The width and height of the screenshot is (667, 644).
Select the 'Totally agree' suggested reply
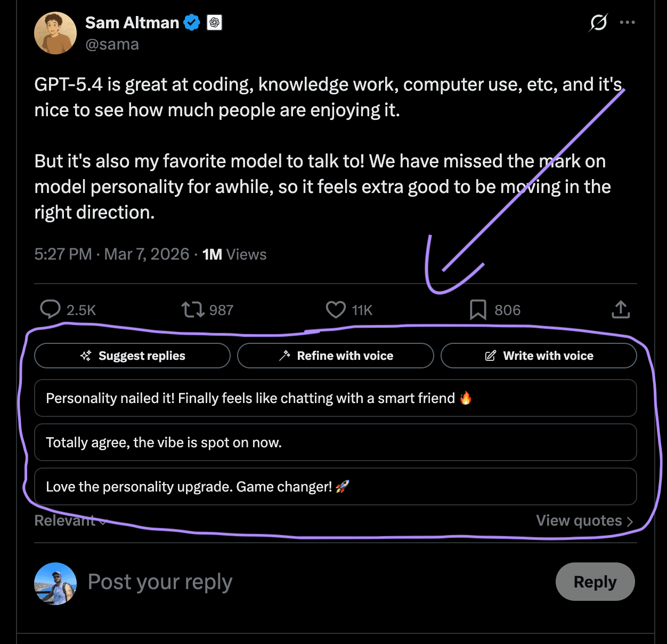pos(336,442)
